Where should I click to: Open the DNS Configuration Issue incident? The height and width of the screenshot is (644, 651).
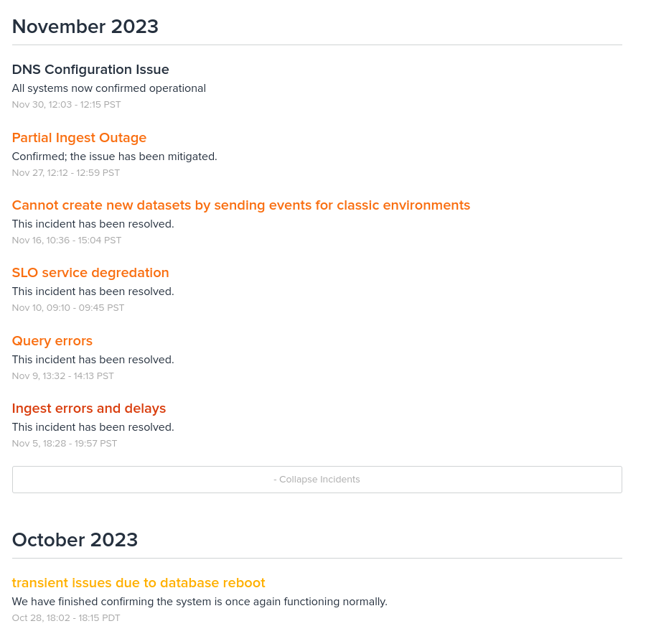pyautogui.click(x=90, y=70)
